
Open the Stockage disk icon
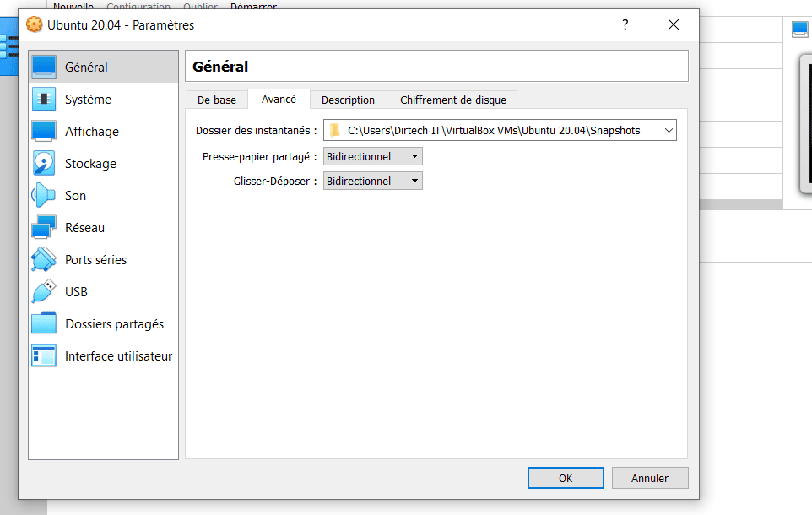44,163
